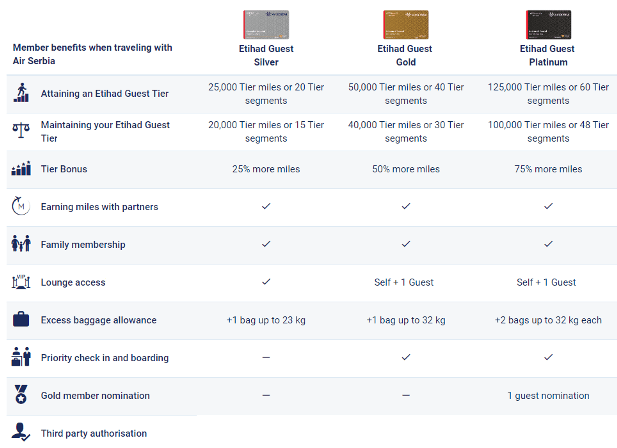The image size is (617, 448).
Task: Click the 75% more miles cell
Action: point(549,169)
